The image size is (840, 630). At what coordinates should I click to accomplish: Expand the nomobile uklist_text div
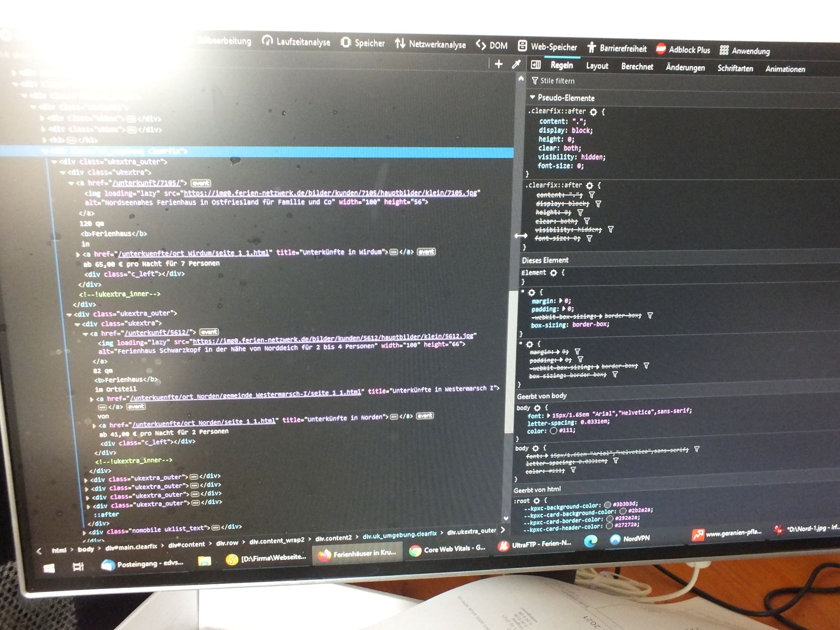tap(85, 532)
